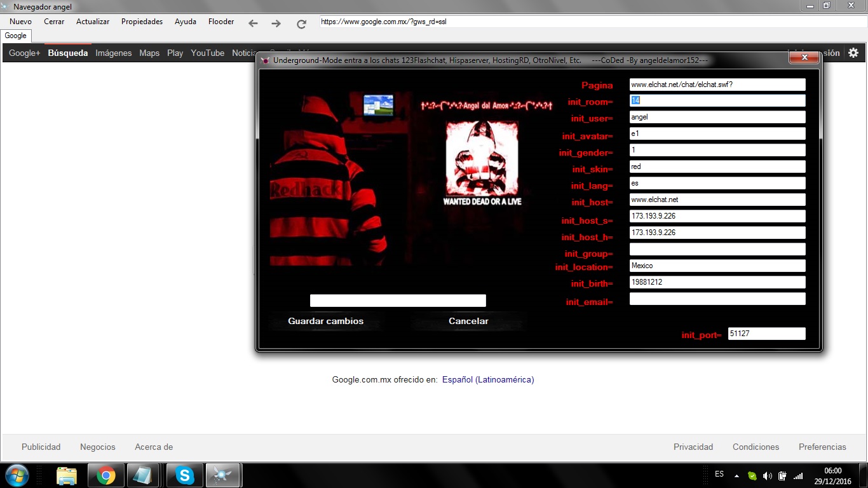Click the WANTED DEAD OR A LIVE image
Viewport: 868px width, 488px height.
point(482,163)
